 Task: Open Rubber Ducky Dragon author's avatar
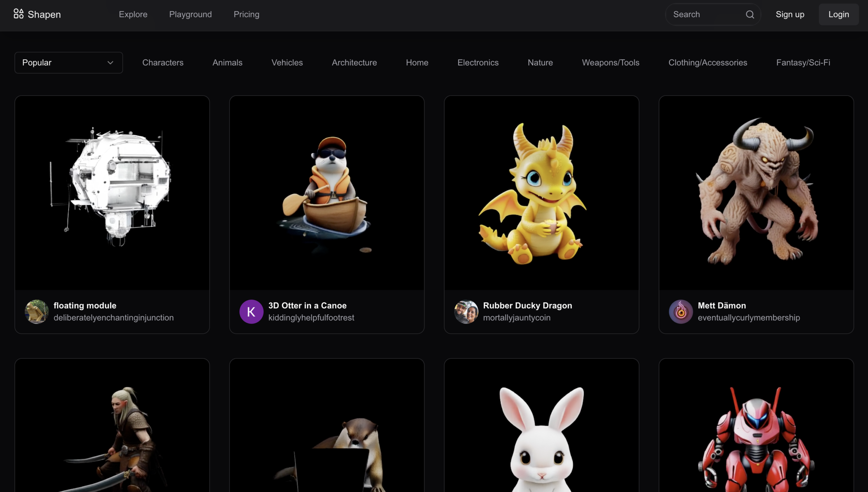tap(466, 311)
